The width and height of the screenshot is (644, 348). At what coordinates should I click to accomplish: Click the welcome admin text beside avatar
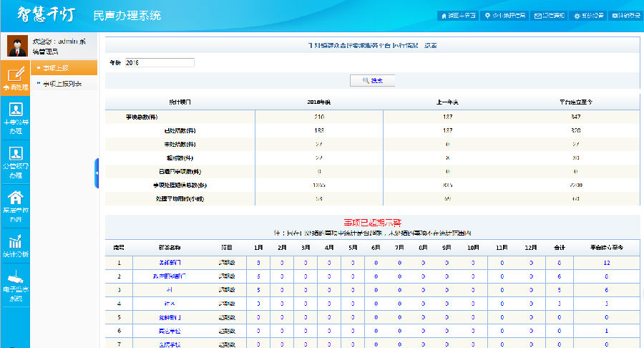point(59,46)
